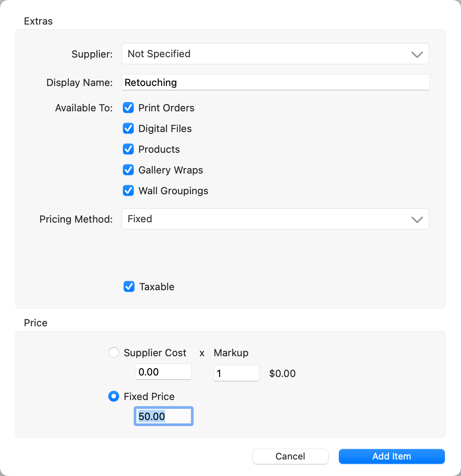The image size is (461, 476).
Task: Uncheck the Print Orders checkbox
Action: [x=128, y=108]
